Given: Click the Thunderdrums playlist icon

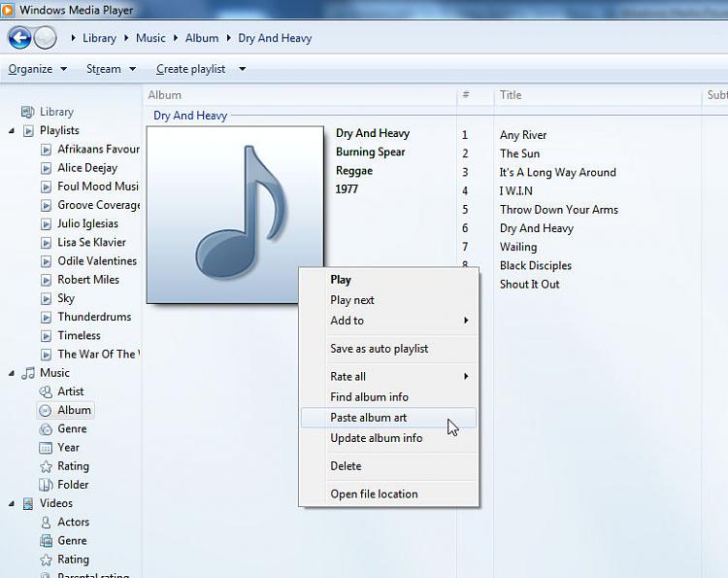Looking at the screenshot, I should [x=46, y=318].
